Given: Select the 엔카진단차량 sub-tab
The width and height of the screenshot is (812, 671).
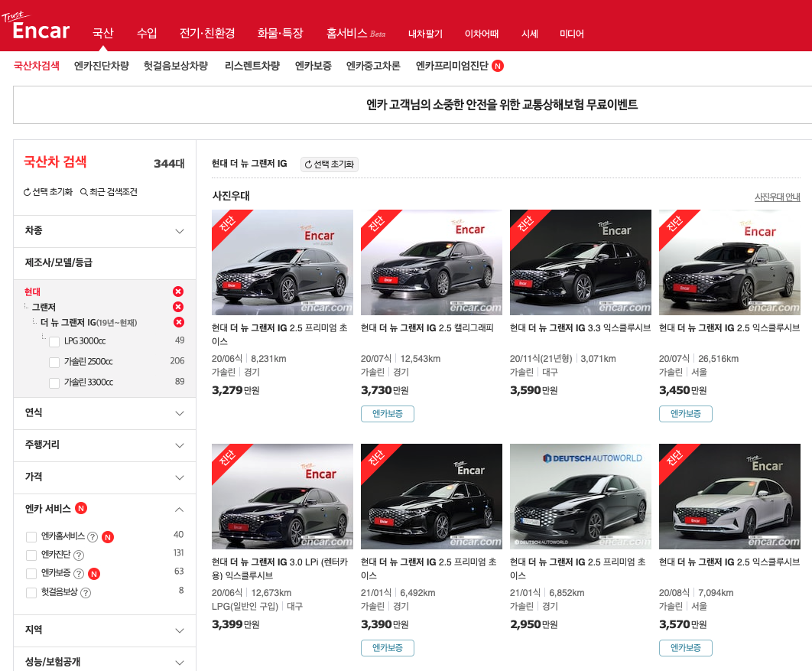Looking at the screenshot, I should pos(102,66).
